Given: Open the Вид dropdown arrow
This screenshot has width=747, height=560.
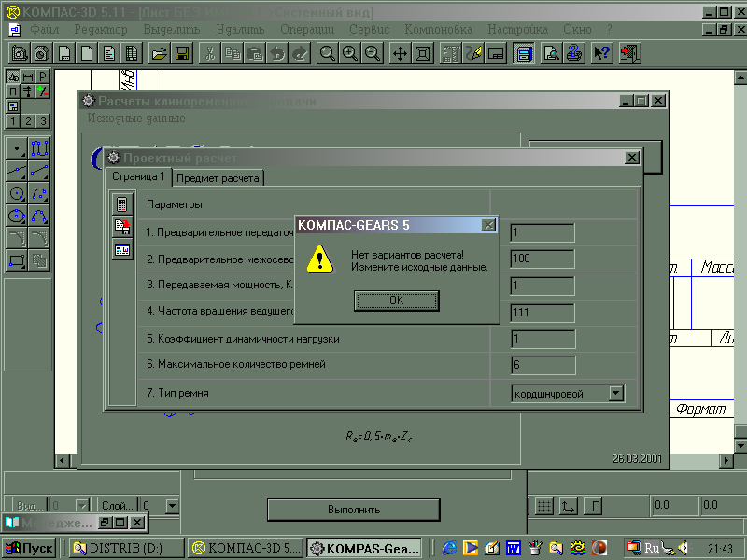Looking at the screenshot, I should point(82,505).
